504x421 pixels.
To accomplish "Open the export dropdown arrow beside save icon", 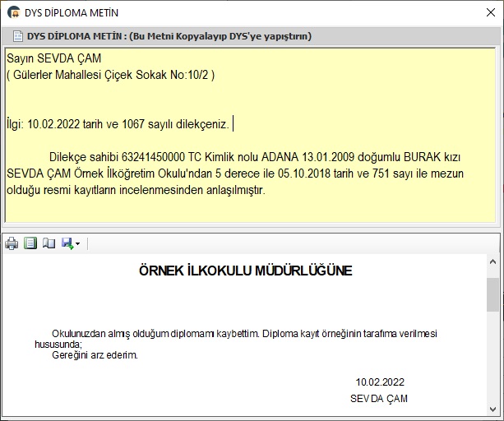I will pyautogui.click(x=77, y=244).
